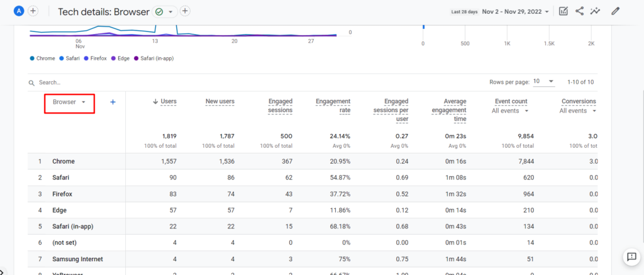Toggle the Chrome legend item in chart

(42, 59)
